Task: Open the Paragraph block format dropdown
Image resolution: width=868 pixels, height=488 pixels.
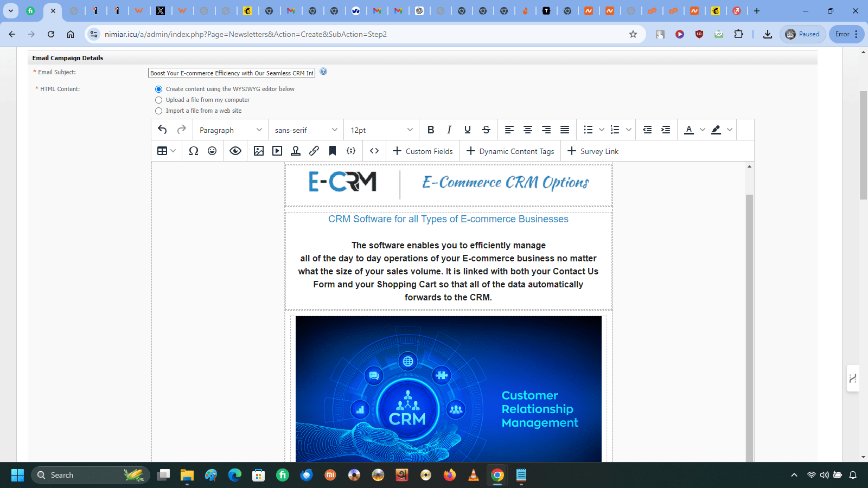Action: click(231, 130)
